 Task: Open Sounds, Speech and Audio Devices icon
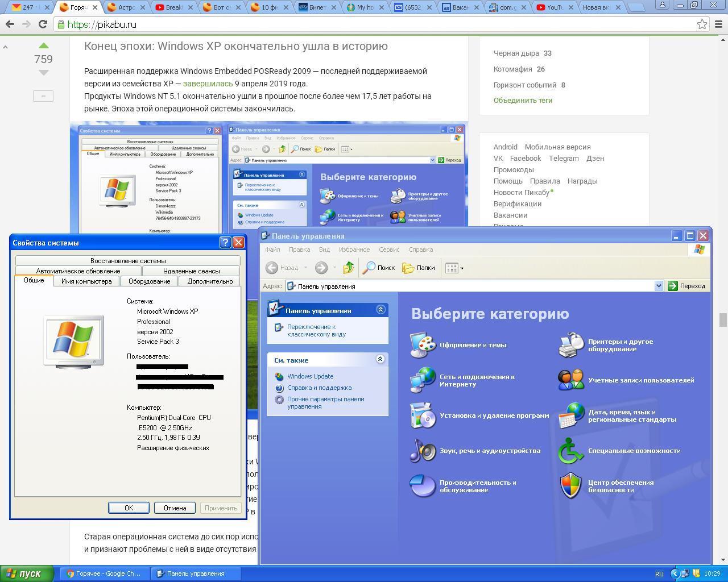pos(423,451)
